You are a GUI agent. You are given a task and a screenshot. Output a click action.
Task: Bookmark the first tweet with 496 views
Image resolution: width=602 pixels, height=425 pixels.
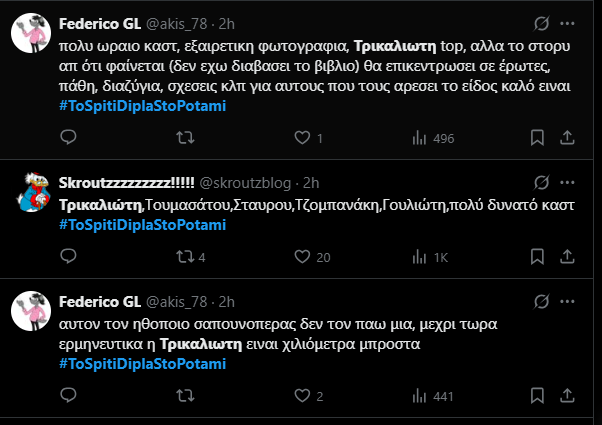tap(537, 138)
